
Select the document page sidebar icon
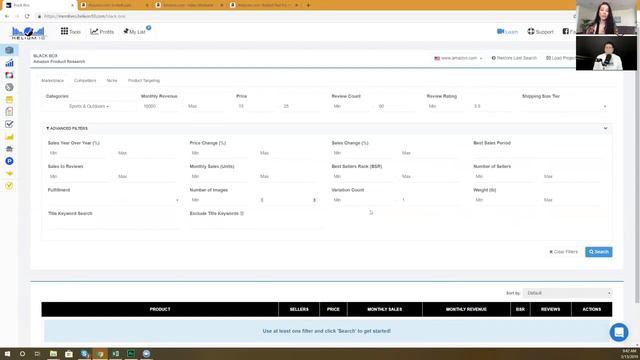click(9, 111)
